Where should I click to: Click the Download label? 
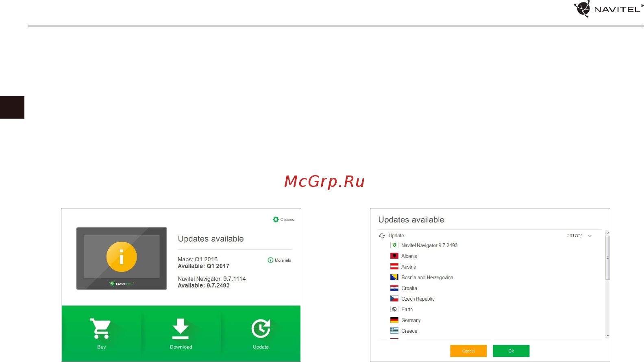click(181, 347)
